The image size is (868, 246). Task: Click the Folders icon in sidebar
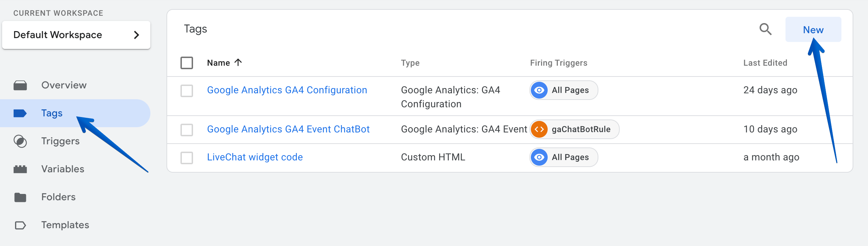click(x=20, y=197)
